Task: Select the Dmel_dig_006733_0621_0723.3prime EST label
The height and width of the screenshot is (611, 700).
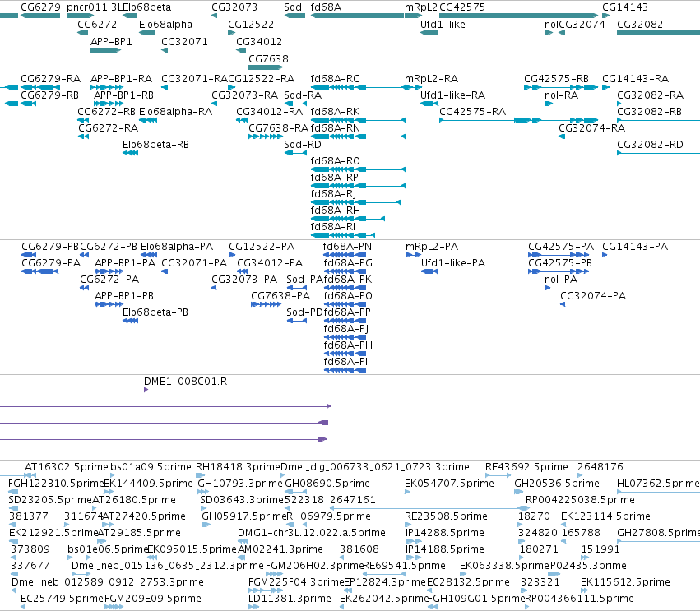Action: (x=375, y=467)
